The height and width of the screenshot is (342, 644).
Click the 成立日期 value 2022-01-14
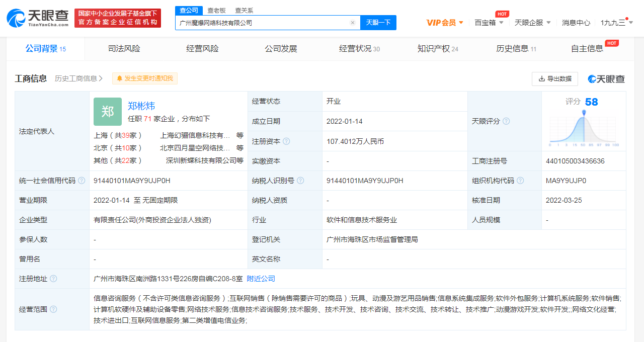click(x=345, y=121)
